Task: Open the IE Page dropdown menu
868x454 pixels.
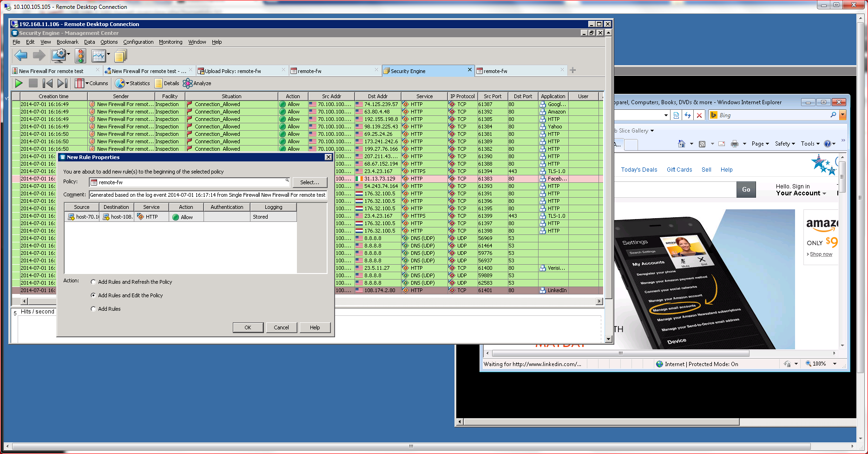Action: [x=761, y=144]
